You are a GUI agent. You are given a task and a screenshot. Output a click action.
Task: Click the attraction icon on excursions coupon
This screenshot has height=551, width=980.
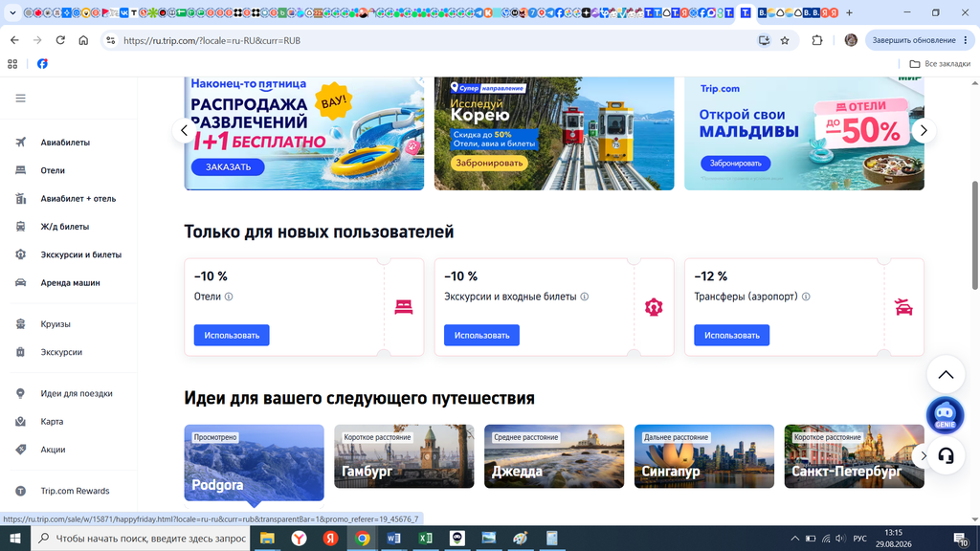pos(654,307)
